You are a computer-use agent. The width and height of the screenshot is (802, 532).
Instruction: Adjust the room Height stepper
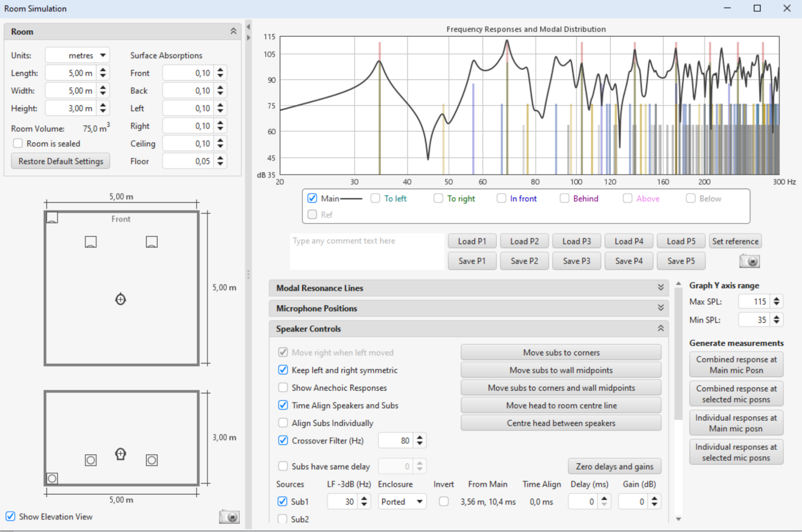[103, 108]
